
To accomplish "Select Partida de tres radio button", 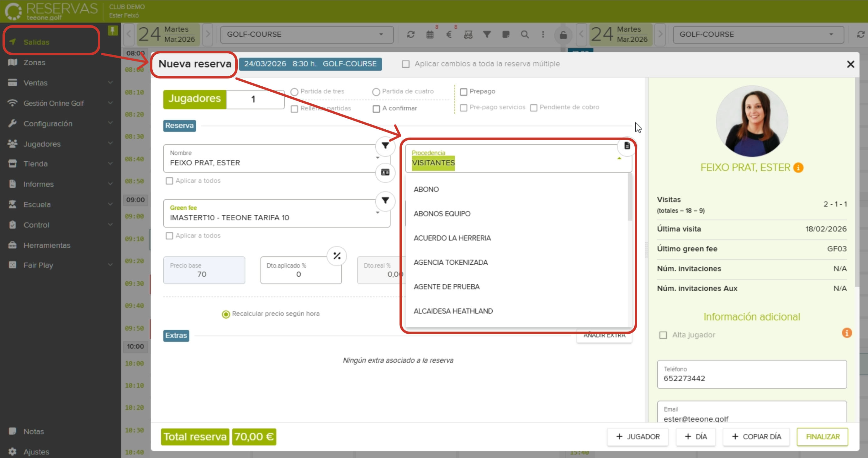I will (294, 92).
